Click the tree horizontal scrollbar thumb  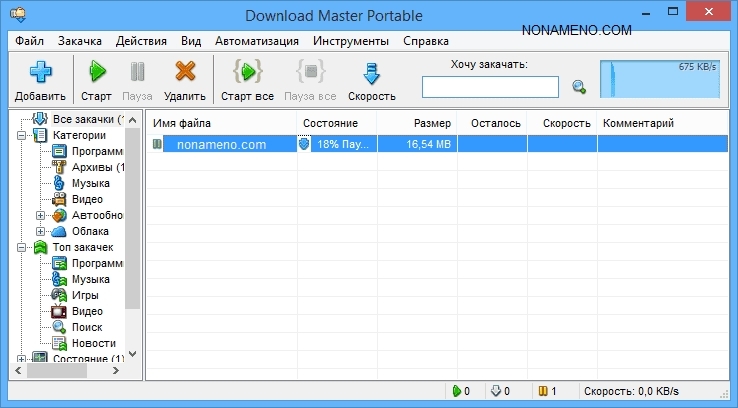(x=57, y=370)
